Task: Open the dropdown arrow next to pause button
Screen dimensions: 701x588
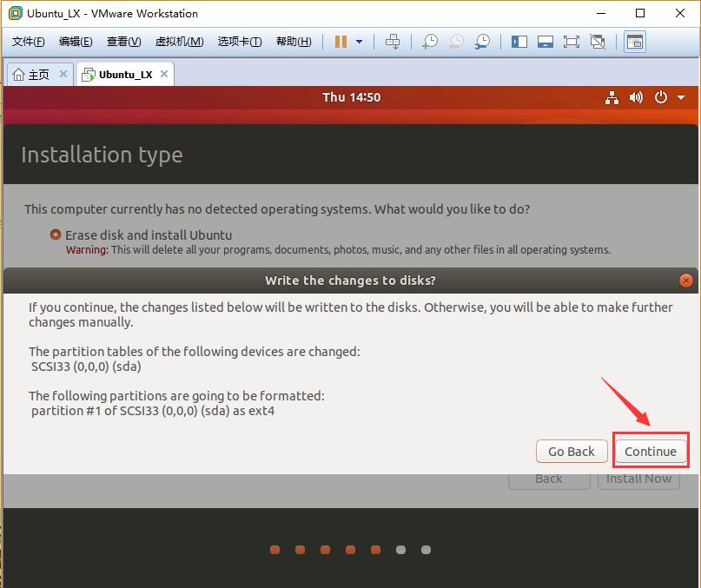Action: (x=359, y=42)
